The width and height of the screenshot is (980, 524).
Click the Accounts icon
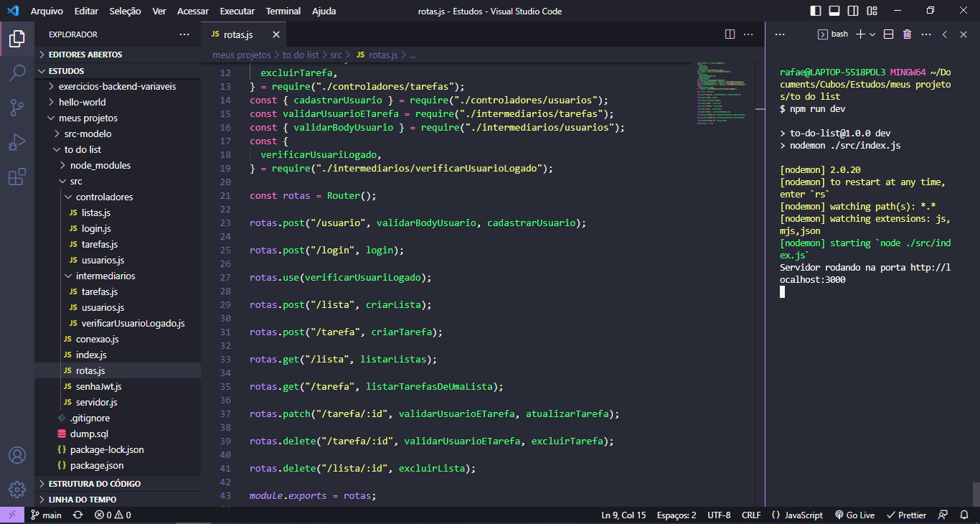(x=17, y=454)
